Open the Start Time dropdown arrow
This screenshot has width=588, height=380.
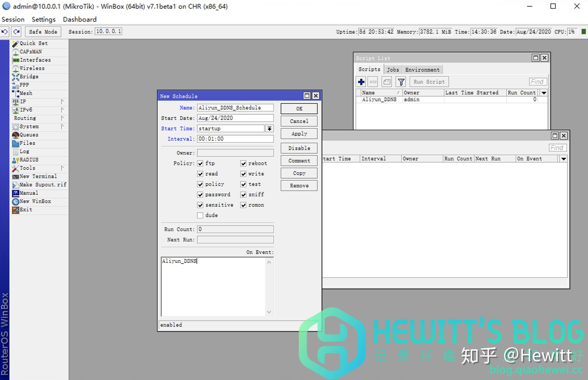(x=270, y=129)
